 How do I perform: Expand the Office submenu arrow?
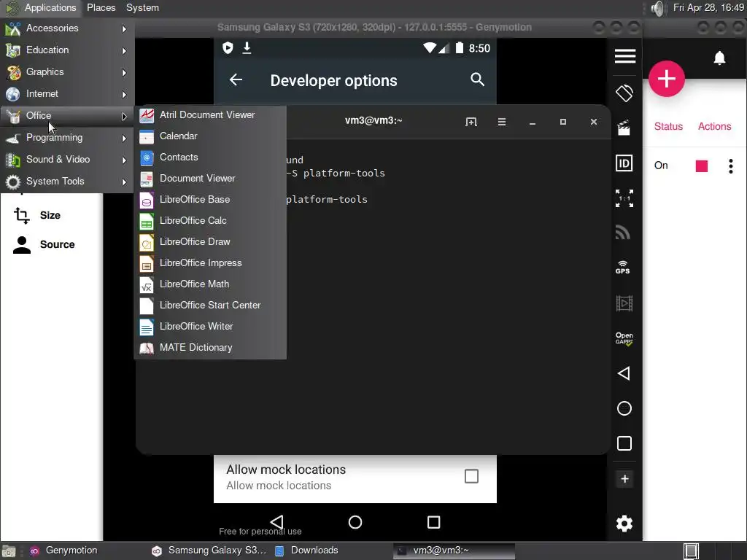tap(124, 116)
